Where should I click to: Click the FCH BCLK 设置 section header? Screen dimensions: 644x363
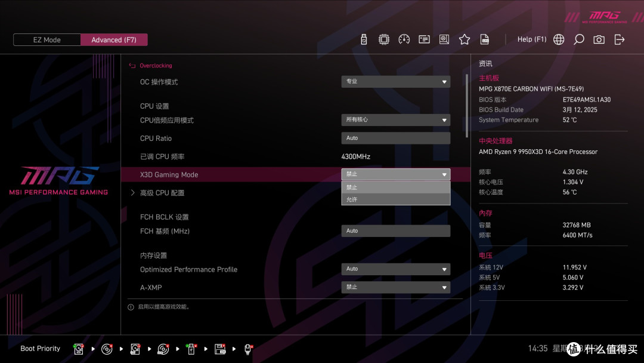coord(165,217)
